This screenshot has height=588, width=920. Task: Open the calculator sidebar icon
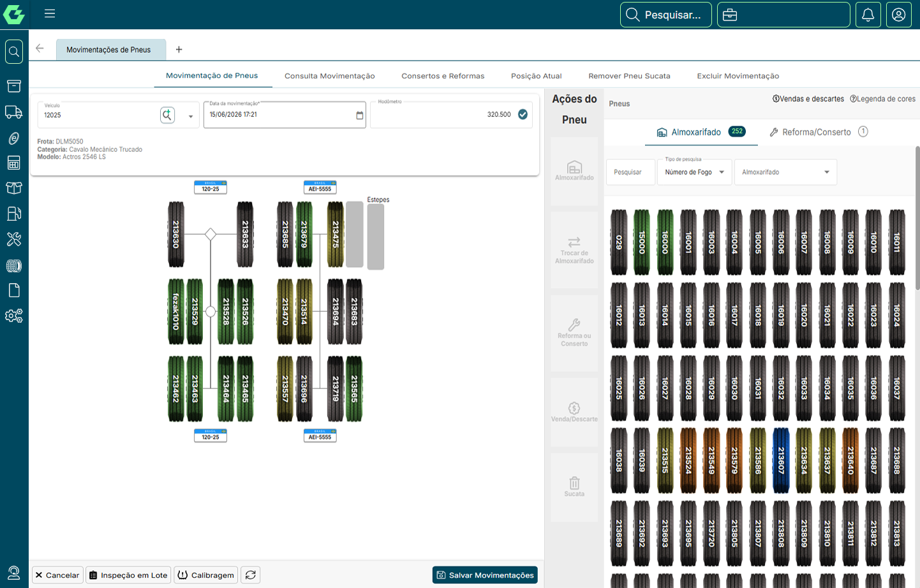pyautogui.click(x=14, y=163)
